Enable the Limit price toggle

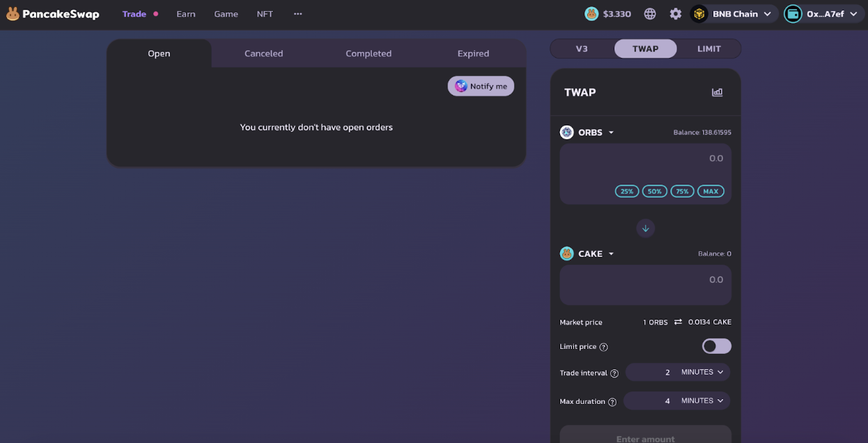[x=716, y=345]
